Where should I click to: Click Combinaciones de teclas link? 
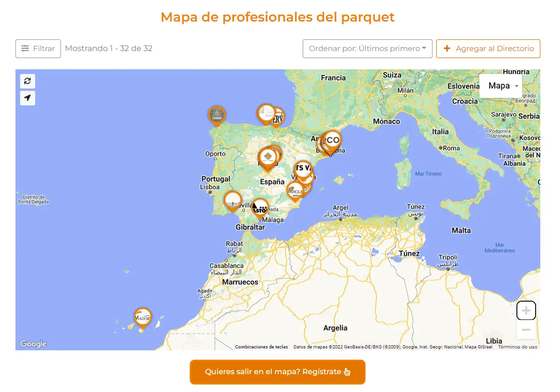(261, 347)
